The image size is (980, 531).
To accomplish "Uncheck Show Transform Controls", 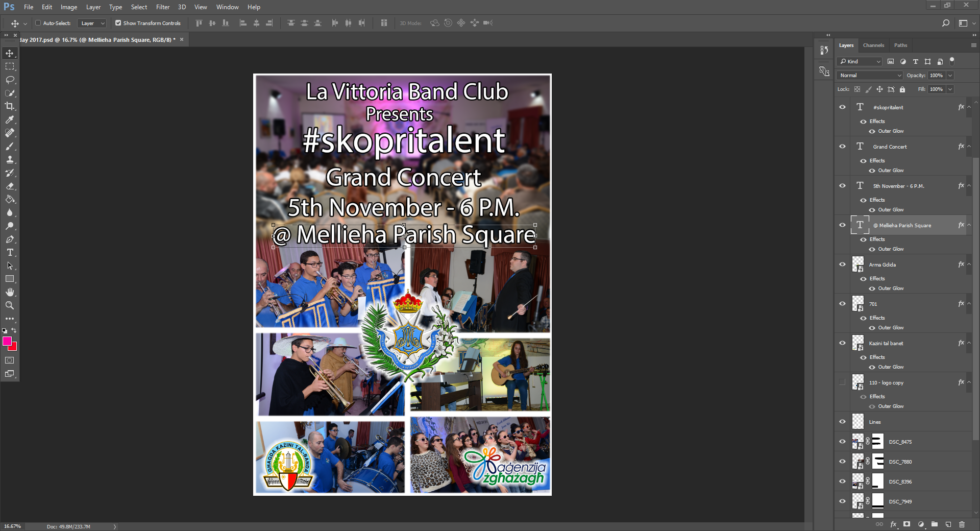I will coord(118,23).
